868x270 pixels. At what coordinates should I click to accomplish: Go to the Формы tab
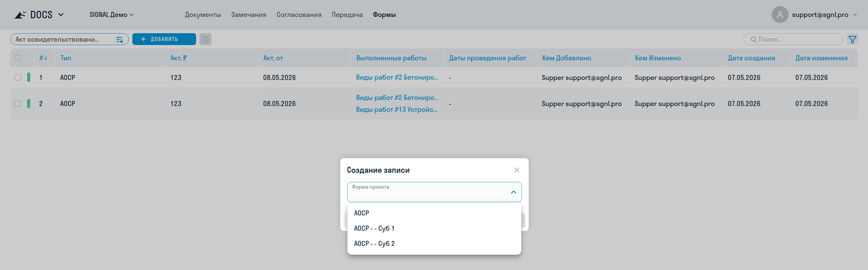pyautogui.click(x=384, y=15)
